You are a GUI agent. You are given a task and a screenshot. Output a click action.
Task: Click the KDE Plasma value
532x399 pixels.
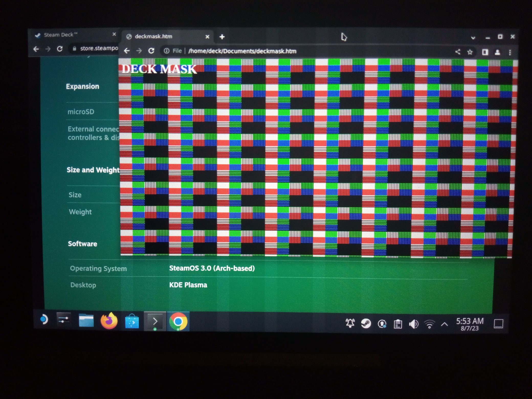point(188,285)
